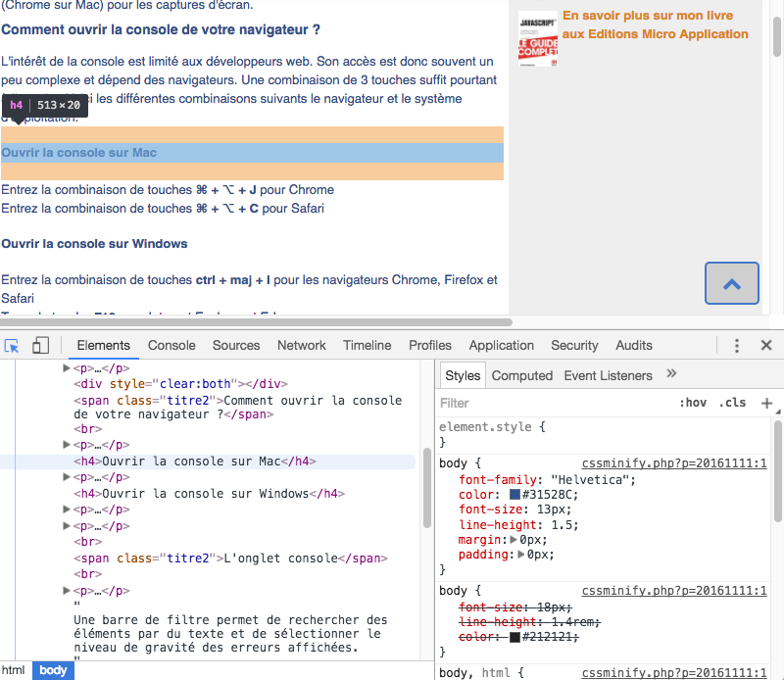Open the Timeline tab
This screenshot has width=784, height=680.
coord(367,346)
